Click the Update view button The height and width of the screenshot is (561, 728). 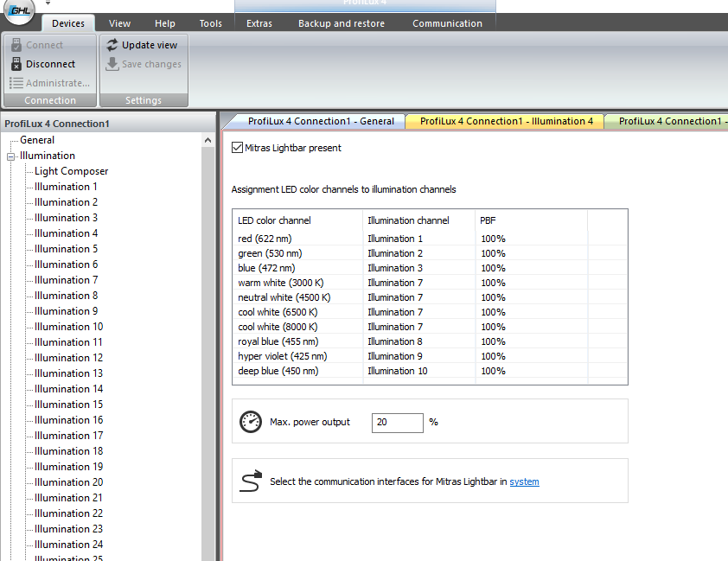[142, 45]
